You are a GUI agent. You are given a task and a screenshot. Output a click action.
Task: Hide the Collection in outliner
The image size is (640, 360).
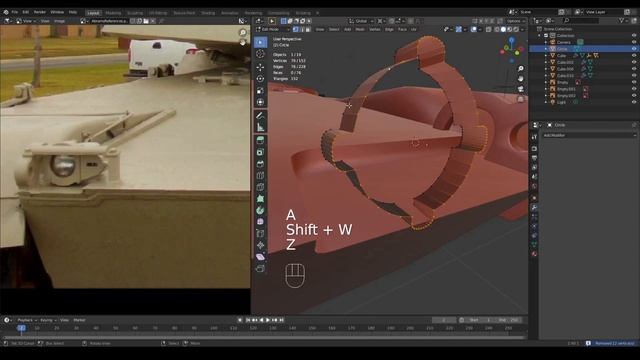coord(634,36)
